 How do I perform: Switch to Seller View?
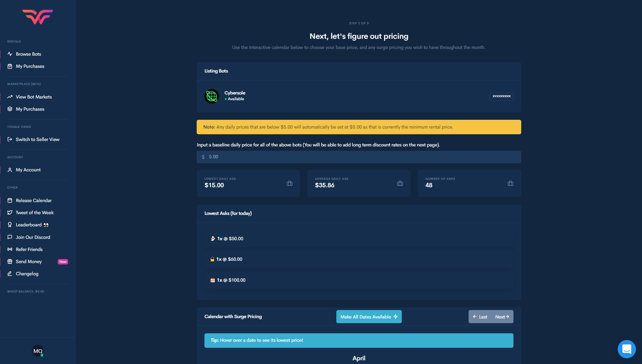(37, 139)
